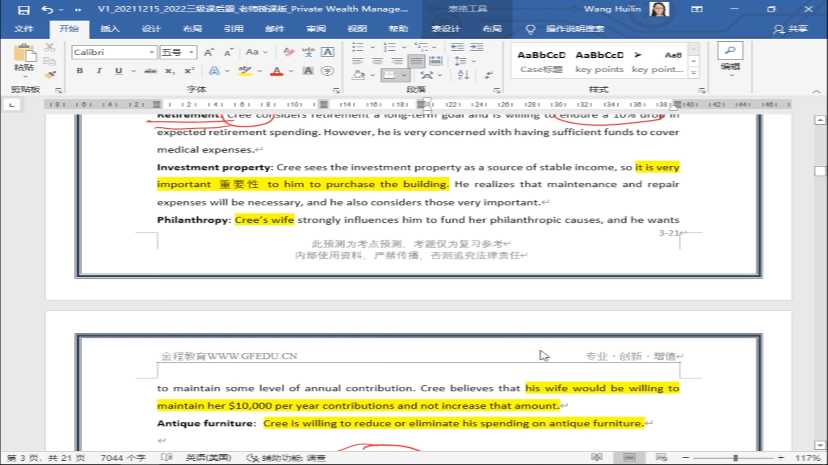Viewport: 828px width, 465px height.
Task: Apply the Case标题 style
Action: tap(541, 61)
